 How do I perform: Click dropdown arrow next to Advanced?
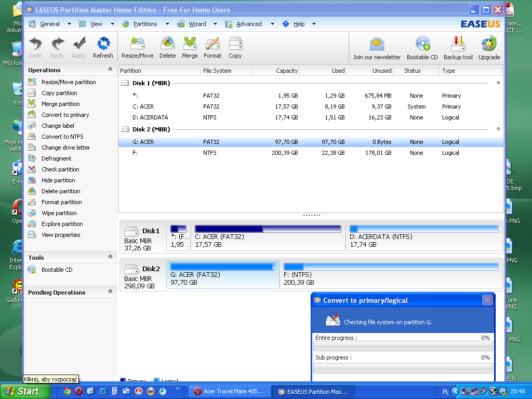point(272,24)
